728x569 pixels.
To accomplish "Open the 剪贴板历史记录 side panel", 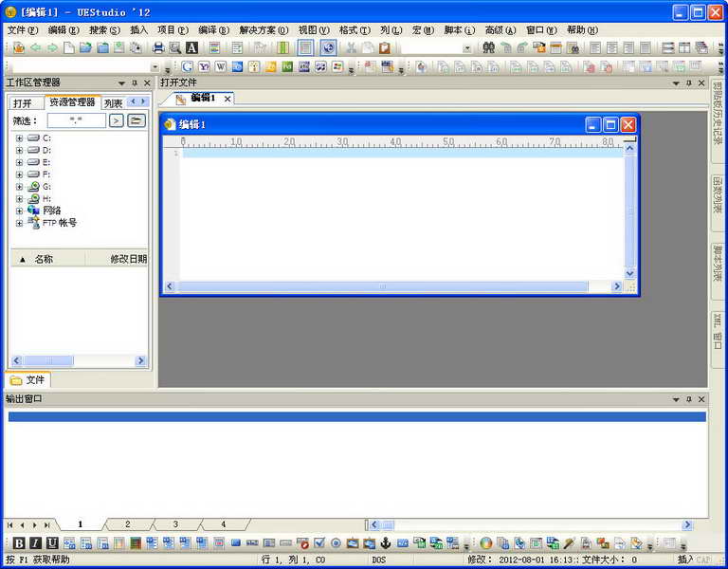I will pos(718,119).
